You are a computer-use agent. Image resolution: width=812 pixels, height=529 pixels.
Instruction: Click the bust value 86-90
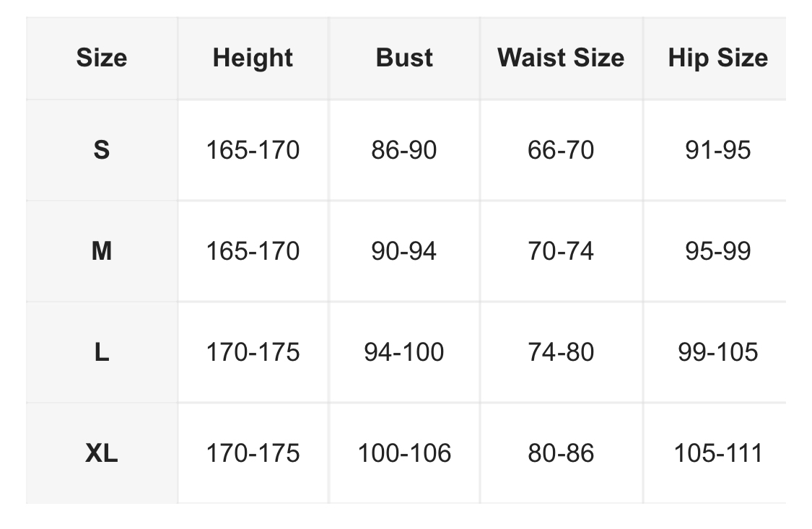point(404,150)
